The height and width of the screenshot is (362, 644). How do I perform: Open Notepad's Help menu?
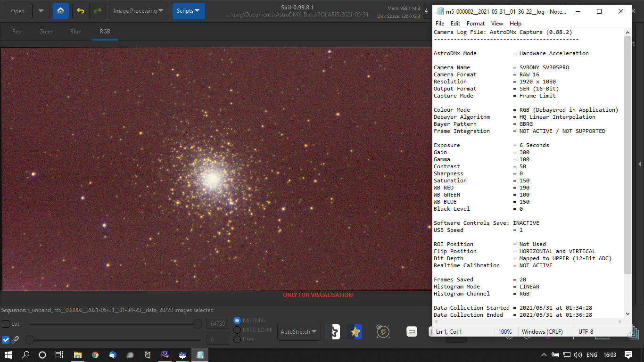[515, 23]
